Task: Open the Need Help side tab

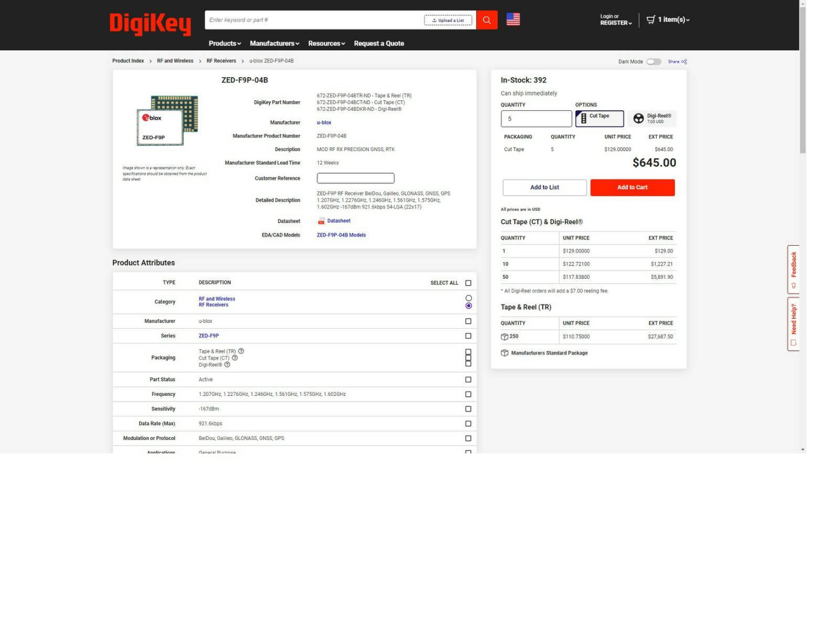Action: (793, 324)
